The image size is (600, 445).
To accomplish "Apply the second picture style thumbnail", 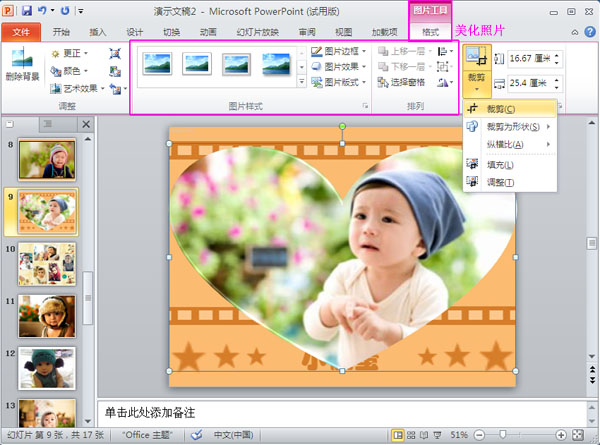I will [x=197, y=64].
